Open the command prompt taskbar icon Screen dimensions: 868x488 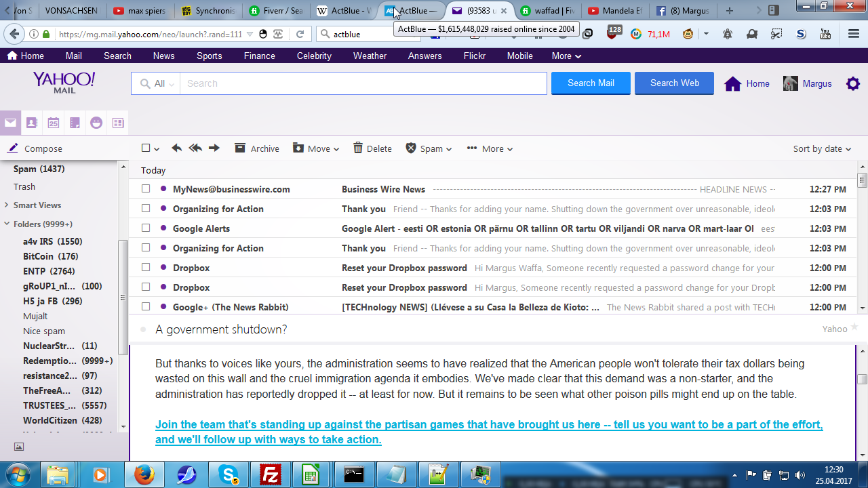[353, 474]
